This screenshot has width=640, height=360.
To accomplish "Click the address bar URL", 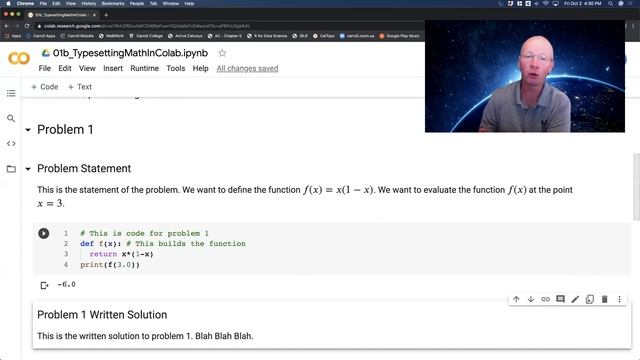I will [x=147, y=26].
